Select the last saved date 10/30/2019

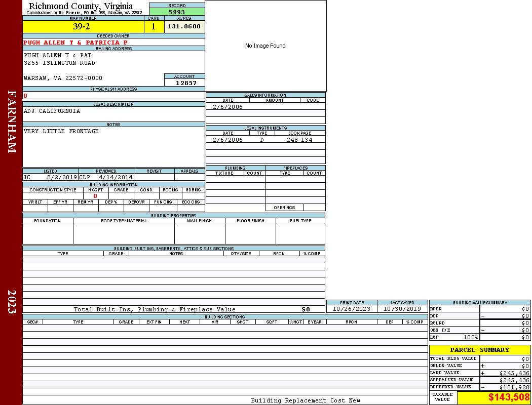click(402, 309)
